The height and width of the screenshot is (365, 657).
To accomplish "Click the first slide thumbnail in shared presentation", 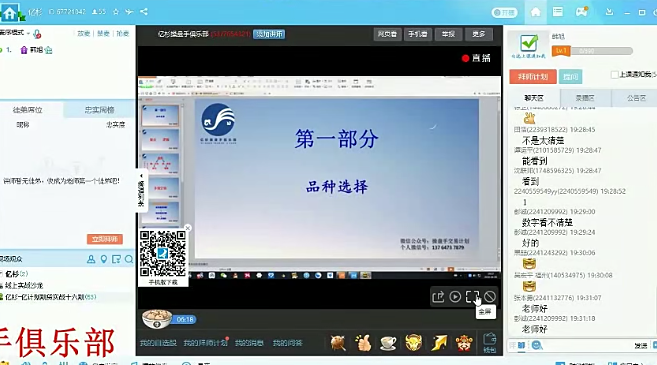I will pos(160,116).
